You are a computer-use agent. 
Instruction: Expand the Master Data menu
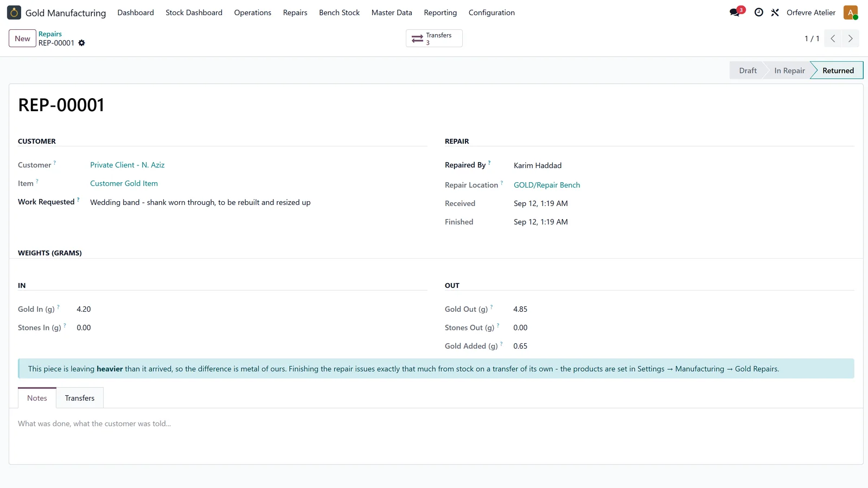click(392, 12)
